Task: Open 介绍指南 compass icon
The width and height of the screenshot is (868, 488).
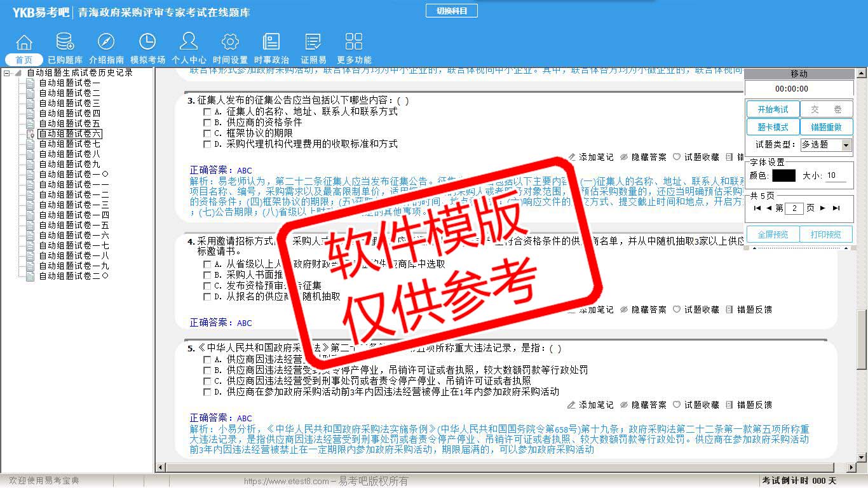Action: click(x=106, y=43)
